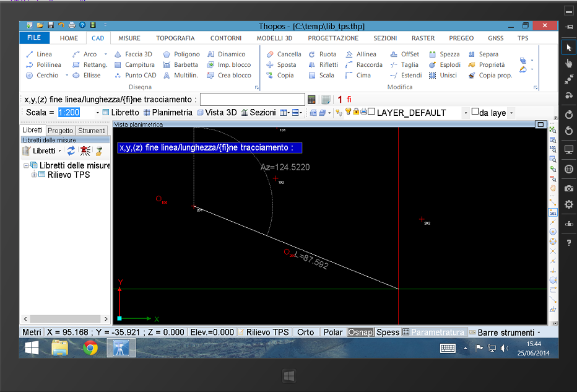Click the Esplodi tool

pyautogui.click(x=445, y=65)
